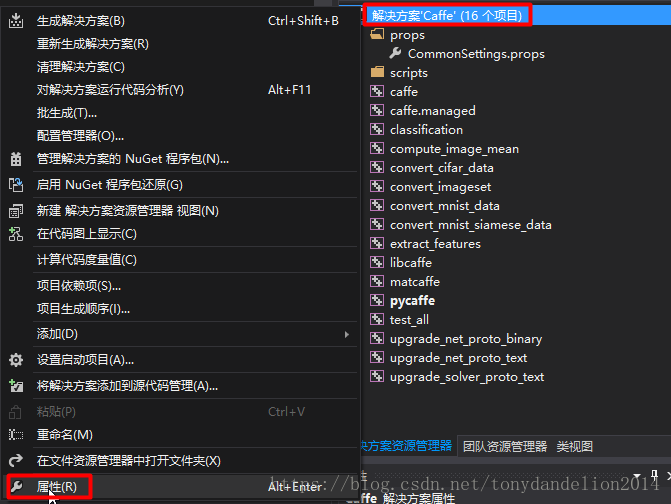
Task: Click the matcaffe project icon
Action: 377,281
